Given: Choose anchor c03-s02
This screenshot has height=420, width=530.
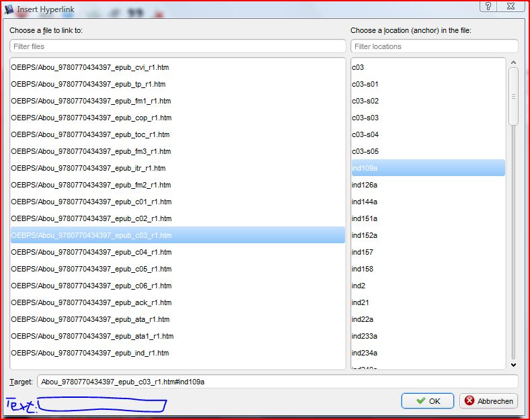Looking at the screenshot, I should tap(428, 101).
